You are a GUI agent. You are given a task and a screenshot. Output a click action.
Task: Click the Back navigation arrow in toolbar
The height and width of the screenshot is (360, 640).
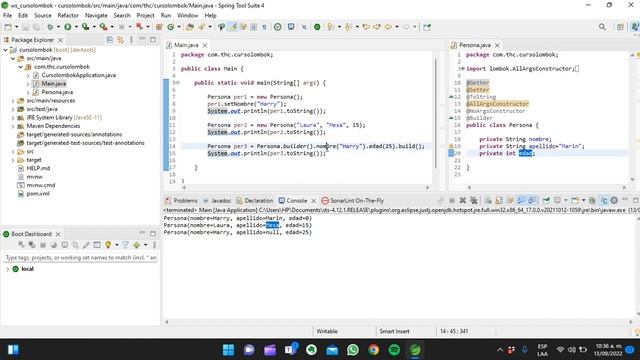tap(388, 27)
